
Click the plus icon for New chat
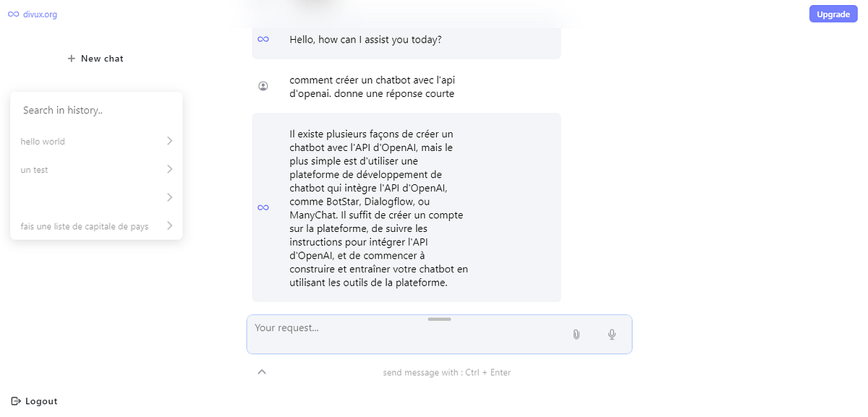tap(70, 58)
